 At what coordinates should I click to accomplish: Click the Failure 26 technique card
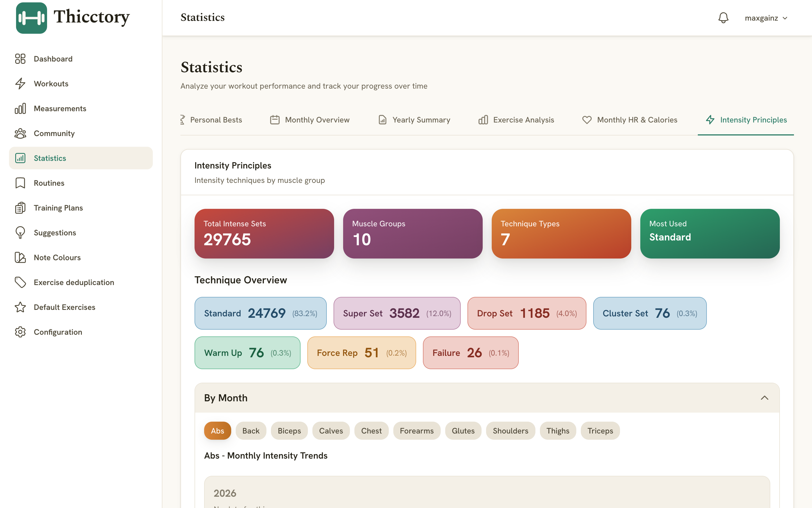471,353
